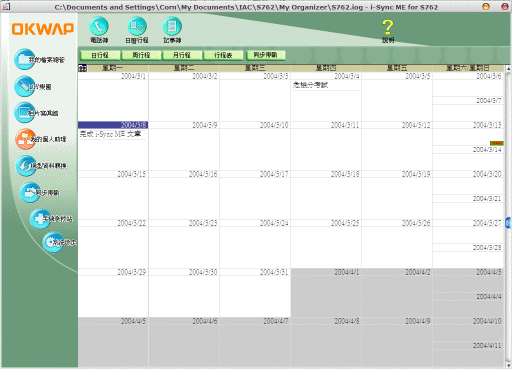Viewport: 512px width, 369px height.
Task: Click the calendar vertical scrollbar up arrow
Action: 508,69
